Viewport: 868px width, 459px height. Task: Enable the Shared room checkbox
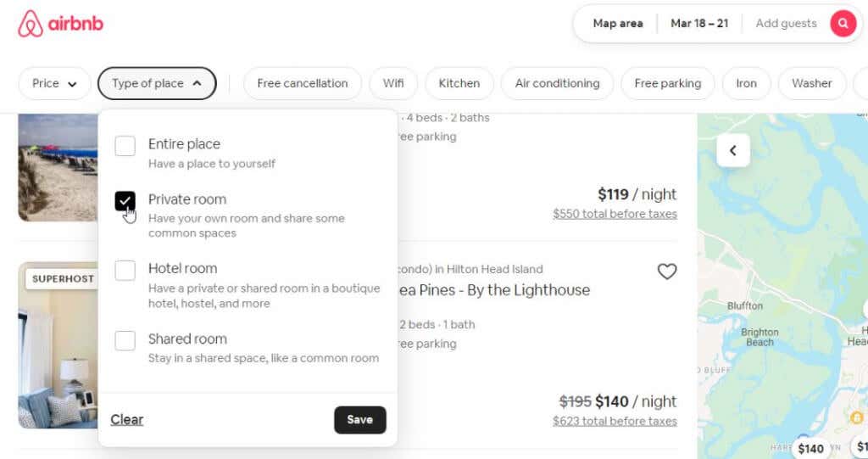tap(125, 340)
